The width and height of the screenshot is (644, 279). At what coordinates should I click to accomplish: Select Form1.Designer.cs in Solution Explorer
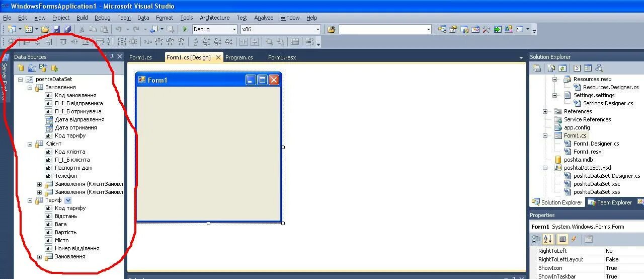tap(596, 144)
